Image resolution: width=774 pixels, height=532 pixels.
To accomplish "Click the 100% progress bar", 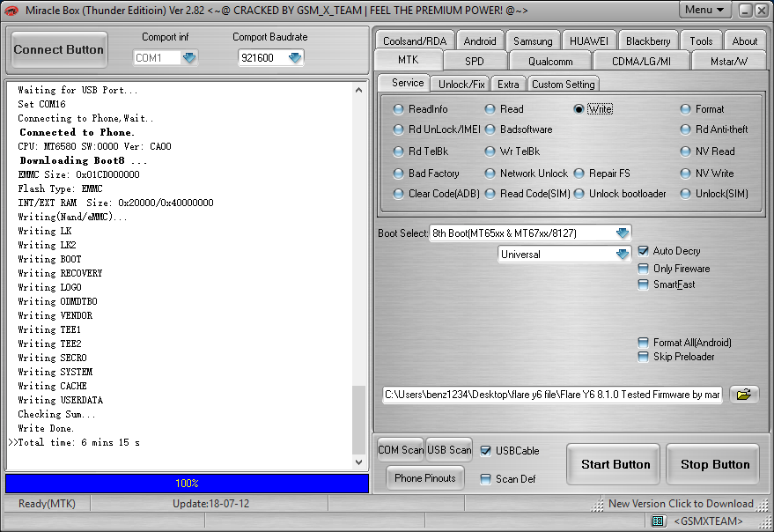I will coord(187,483).
